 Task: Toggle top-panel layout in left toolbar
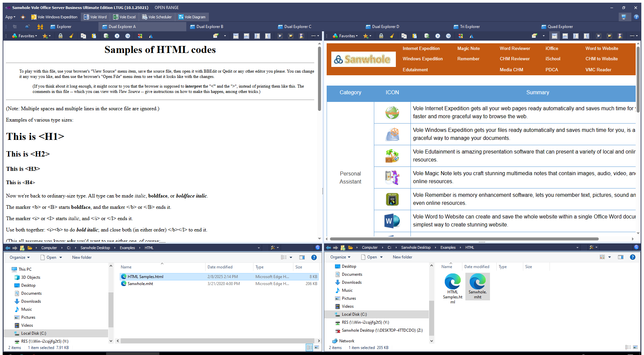[x=236, y=36]
